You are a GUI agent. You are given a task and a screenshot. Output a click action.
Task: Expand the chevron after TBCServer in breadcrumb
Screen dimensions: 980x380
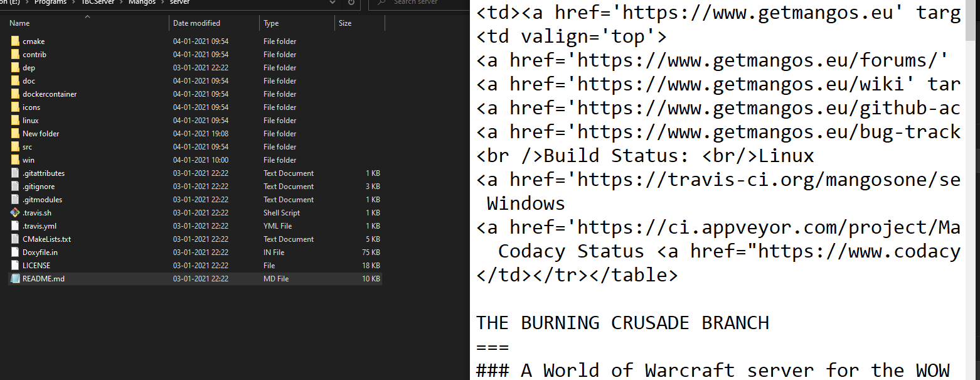coord(122,3)
